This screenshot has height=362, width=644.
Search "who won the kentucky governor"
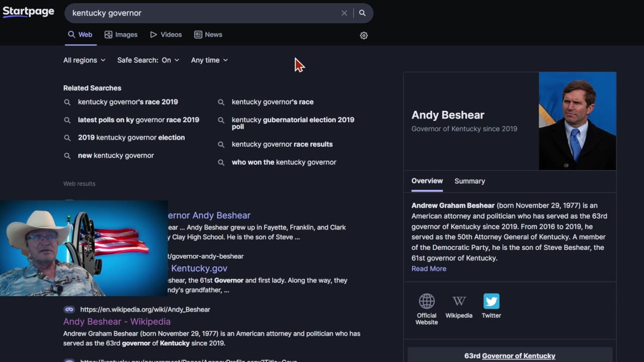click(x=284, y=162)
